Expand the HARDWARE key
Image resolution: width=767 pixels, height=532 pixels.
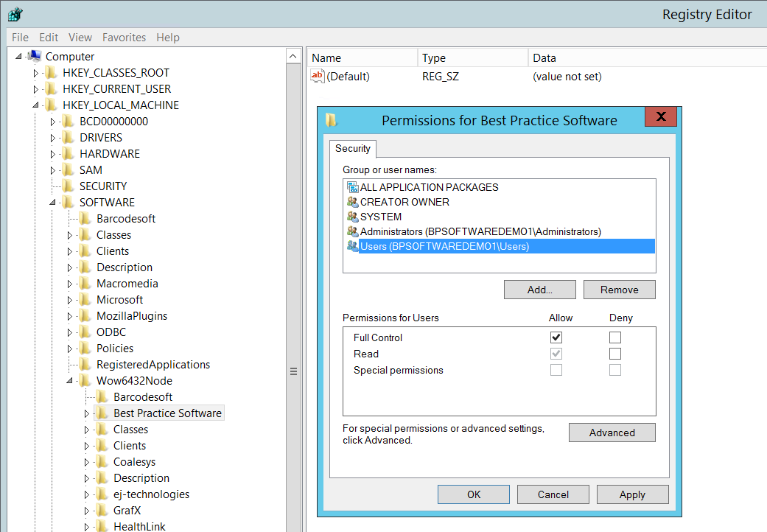click(53, 154)
